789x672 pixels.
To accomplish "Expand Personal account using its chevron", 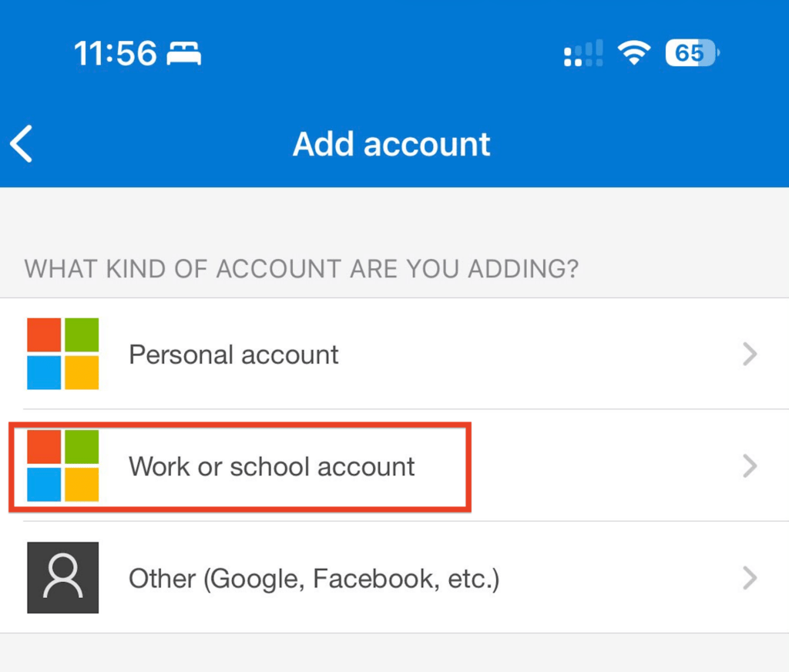I will (x=750, y=354).
